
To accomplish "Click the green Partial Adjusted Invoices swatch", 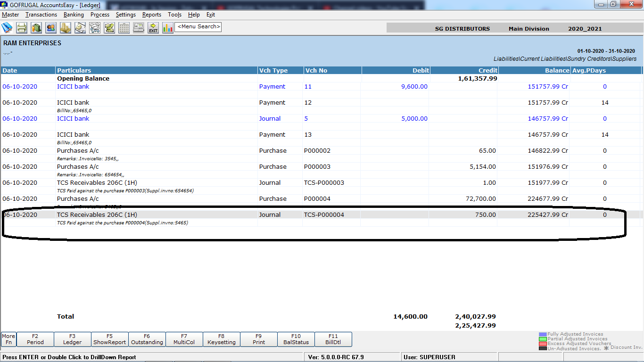I will pos(543,339).
